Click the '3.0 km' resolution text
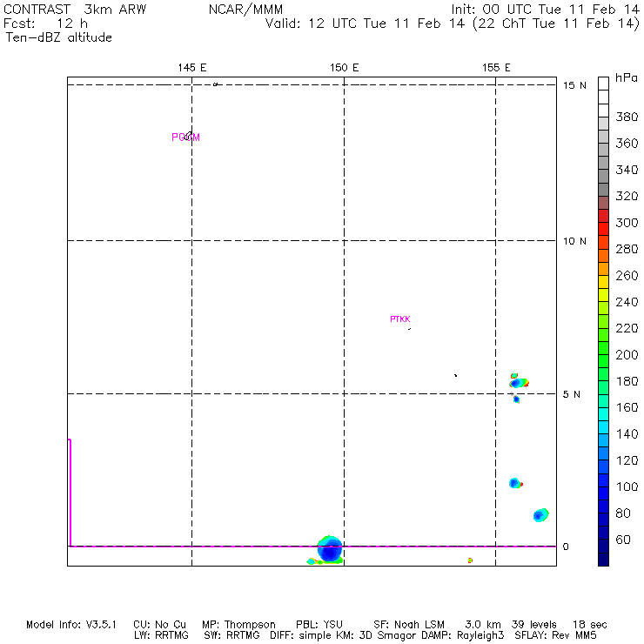644x644 pixels. coord(483,625)
